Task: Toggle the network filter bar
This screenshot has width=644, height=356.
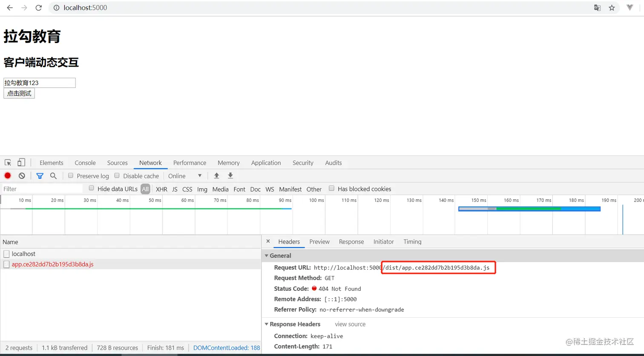Action: click(40, 175)
